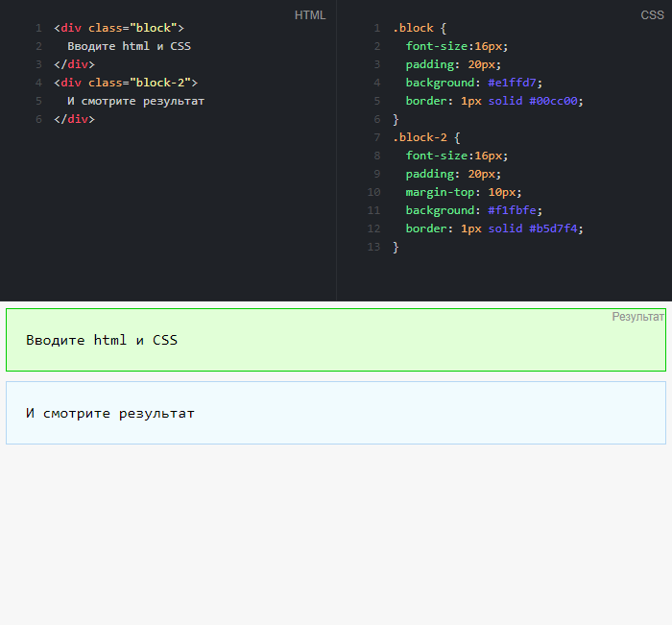Click the HTML panel label
The width and height of the screenshot is (672, 625).
tap(309, 15)
